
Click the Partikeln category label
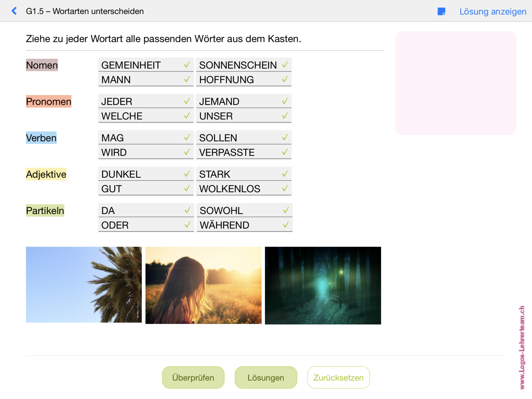45,211
